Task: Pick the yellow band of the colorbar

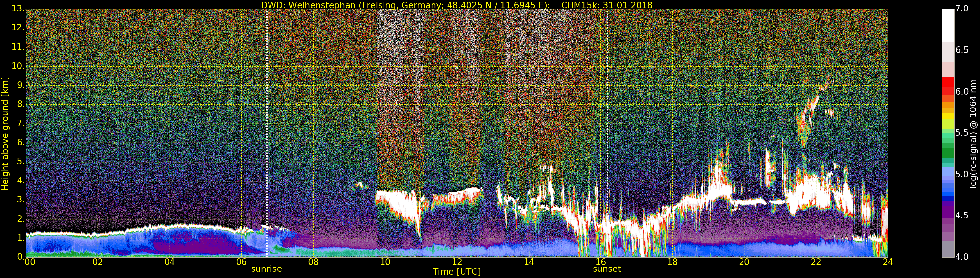Action: click(x=948, y=116)
